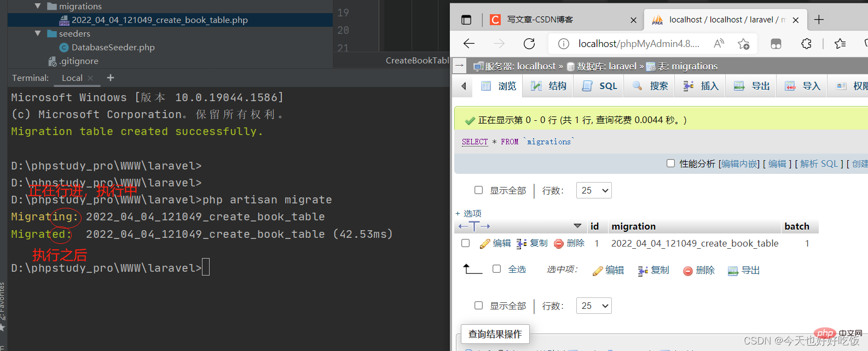Click the pencil edit icon in migration row
Image resolution: width=868 pixels, height=351 pixels.
point(485,244)
